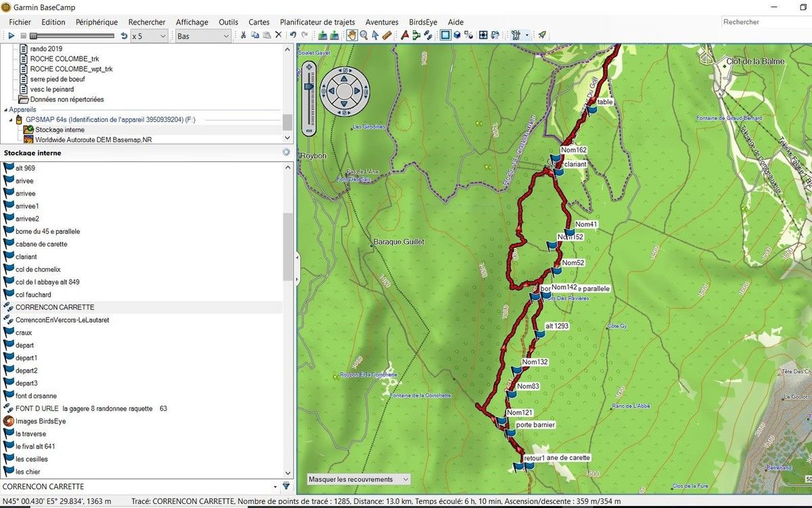Select the Zoom magnifier tool
This screenshot has height=508, width=812.
[x=363, y=36]
